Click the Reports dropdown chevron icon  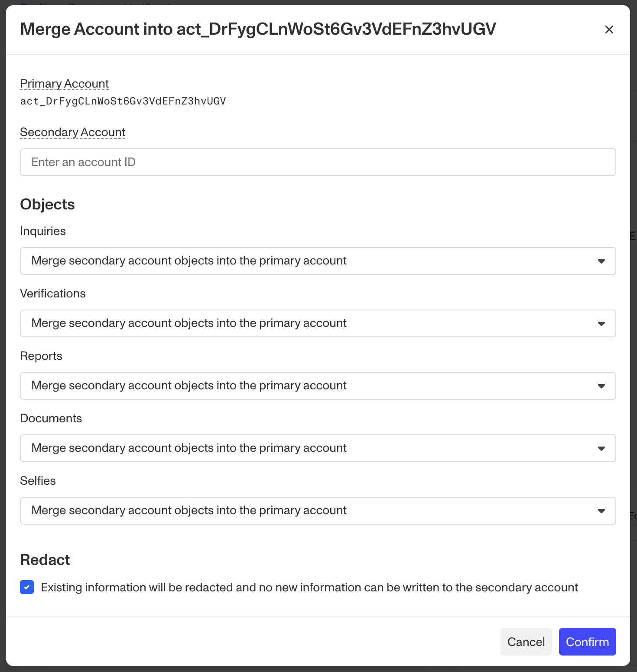click(601, 386)
